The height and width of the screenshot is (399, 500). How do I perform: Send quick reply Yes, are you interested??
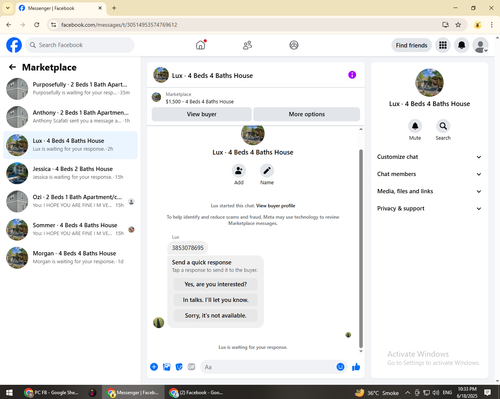(x=216, y=284)
